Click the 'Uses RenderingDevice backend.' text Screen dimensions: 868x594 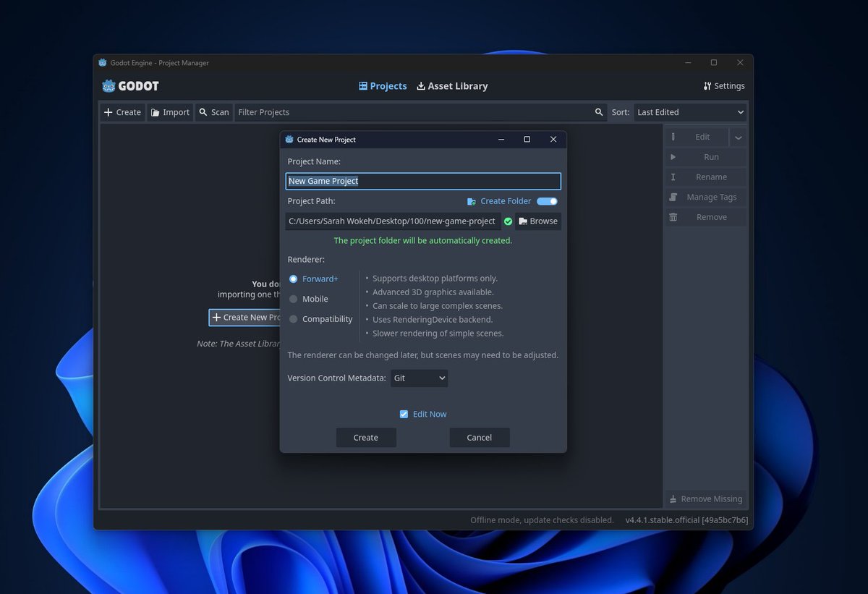pyautogui.click(x=433, y=320)
